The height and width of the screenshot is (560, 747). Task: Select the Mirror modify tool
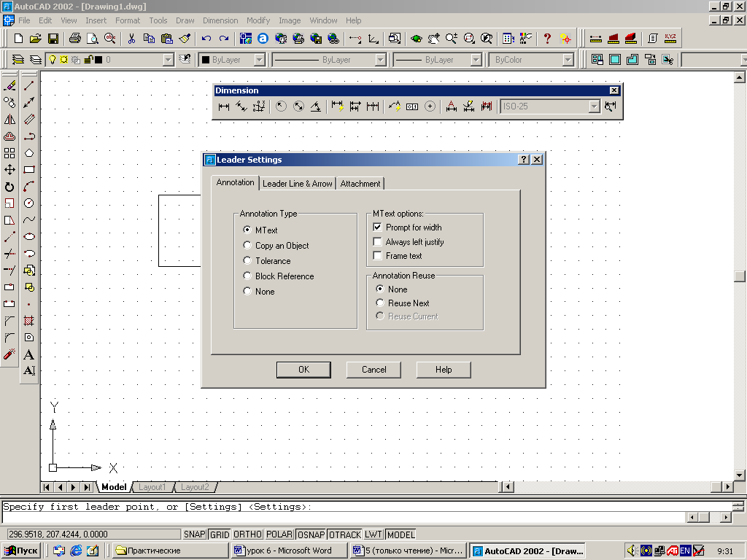(9, 120)
